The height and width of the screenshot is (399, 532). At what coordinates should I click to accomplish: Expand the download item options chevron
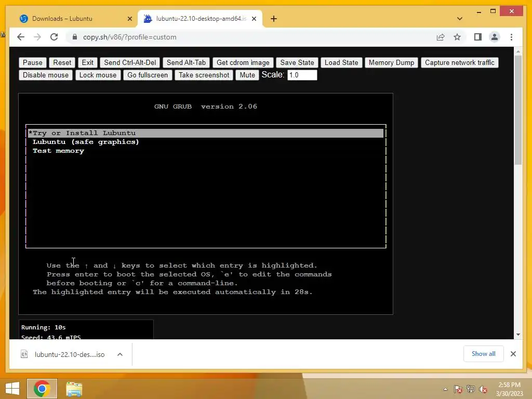120,354
